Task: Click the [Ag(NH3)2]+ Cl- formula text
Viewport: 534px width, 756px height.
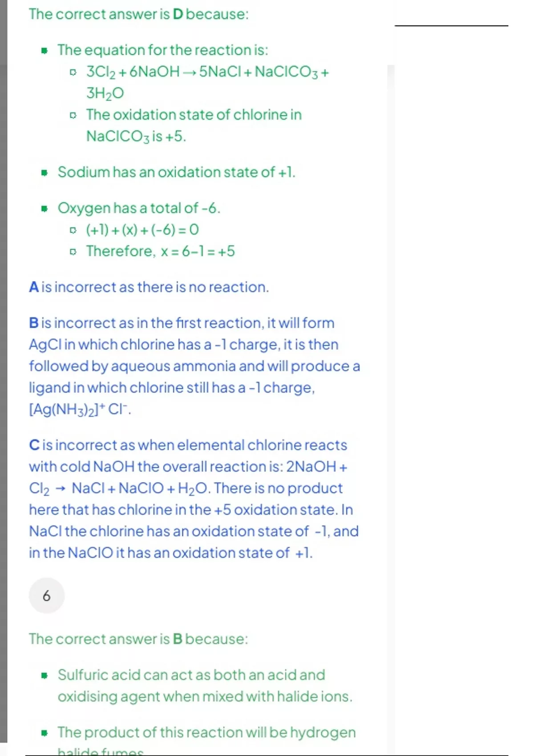Action: coord(80,409)
